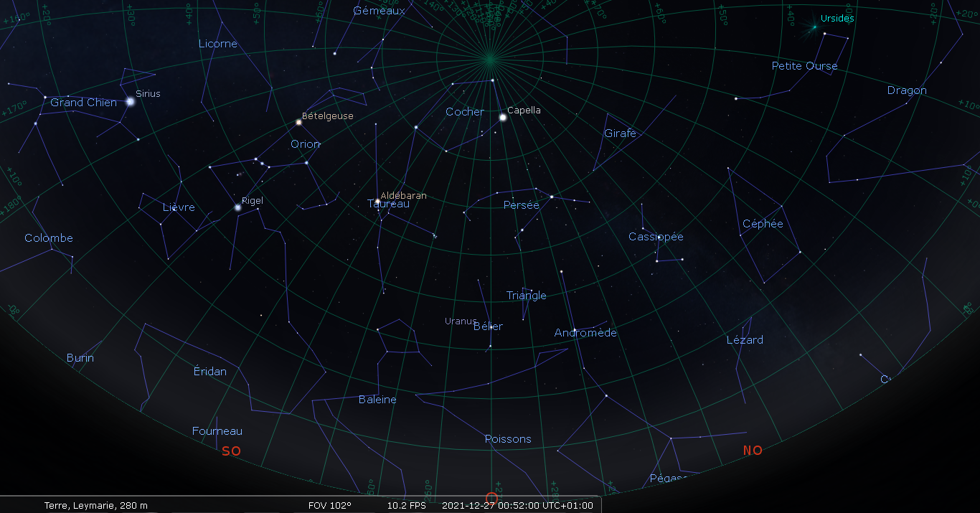Screen dimensions: 980x513
Task: Select the planet Uranus label
Action: [460, 321]
